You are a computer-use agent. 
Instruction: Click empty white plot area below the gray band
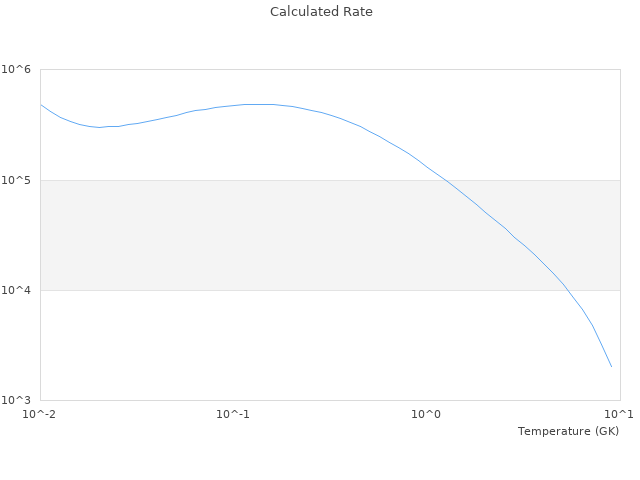click(x=250, y=345)
